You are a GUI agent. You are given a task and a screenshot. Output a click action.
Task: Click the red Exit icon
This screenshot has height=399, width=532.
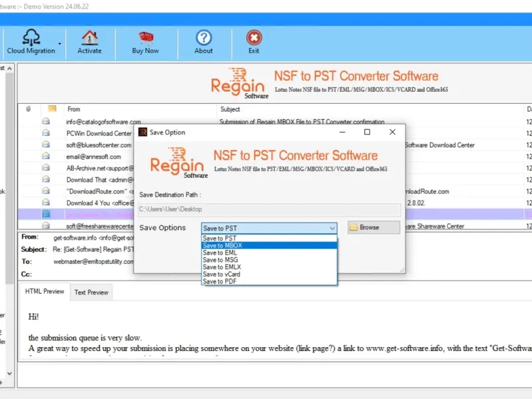pos(254,38)
